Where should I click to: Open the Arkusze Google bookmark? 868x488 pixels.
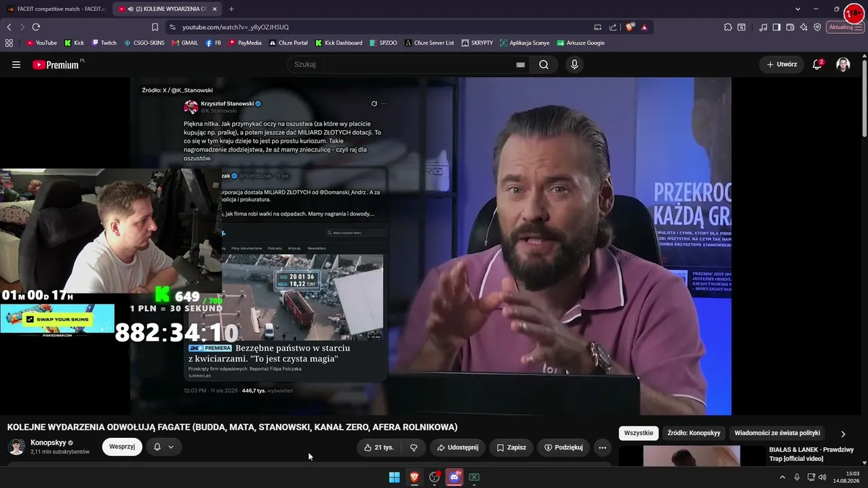point(580,43)
